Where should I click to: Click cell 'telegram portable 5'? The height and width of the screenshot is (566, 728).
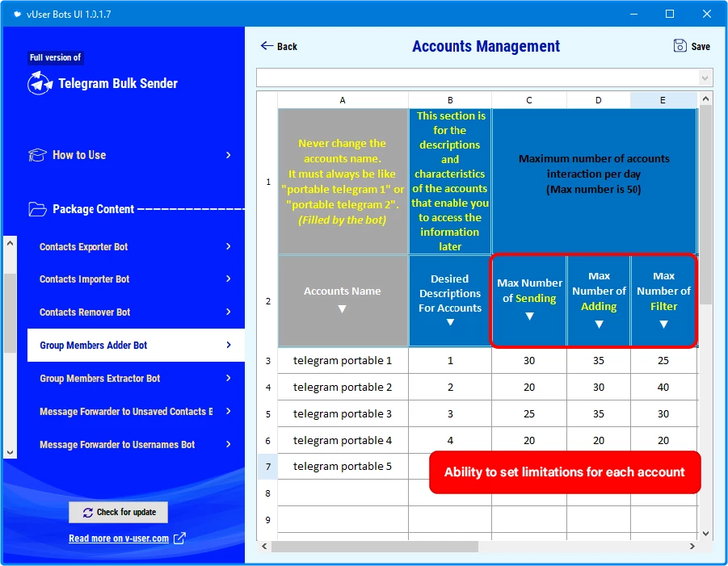pyautogui.click(x=343, y=466)
